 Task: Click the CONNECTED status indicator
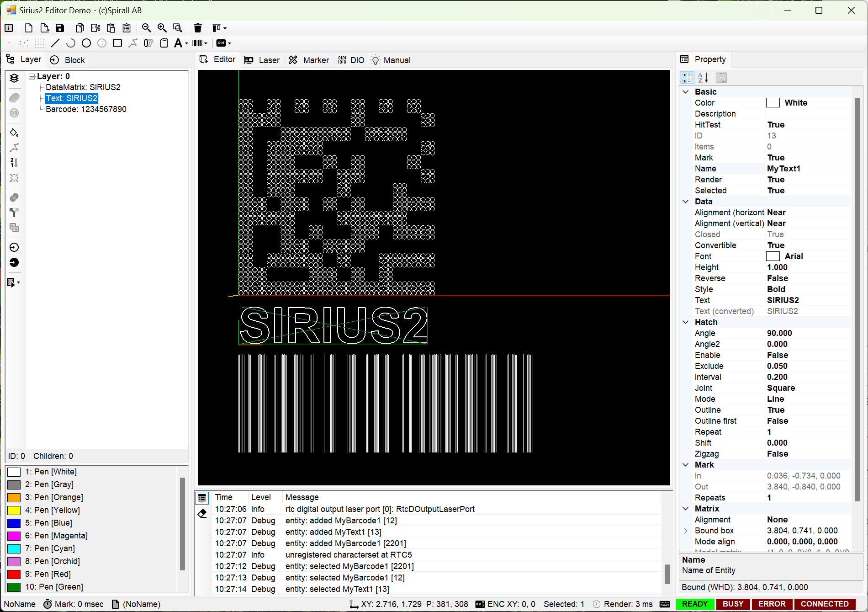click(825, 604)
